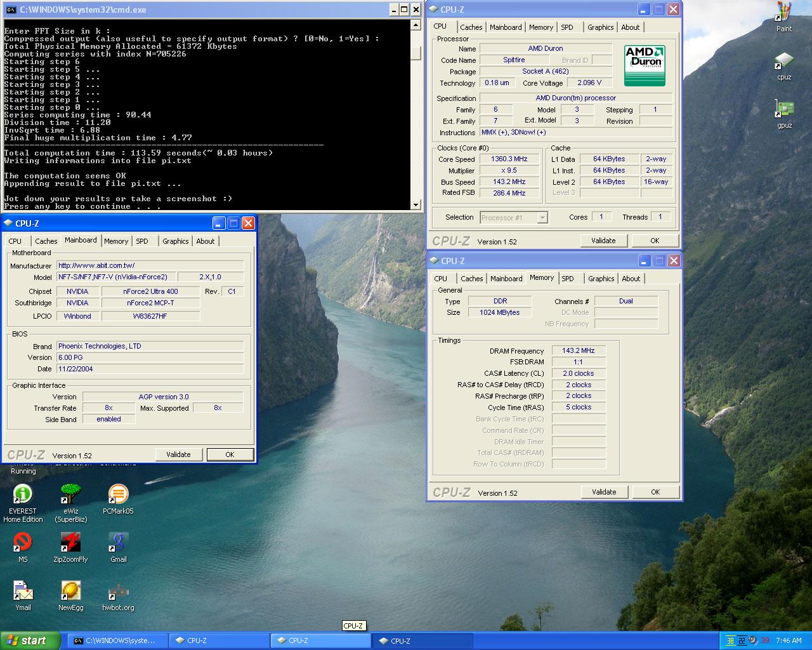The width and height of the screenshot is (812, 650).
Task: Click the silver ball tray icon
Action: [x=752, y=640]
